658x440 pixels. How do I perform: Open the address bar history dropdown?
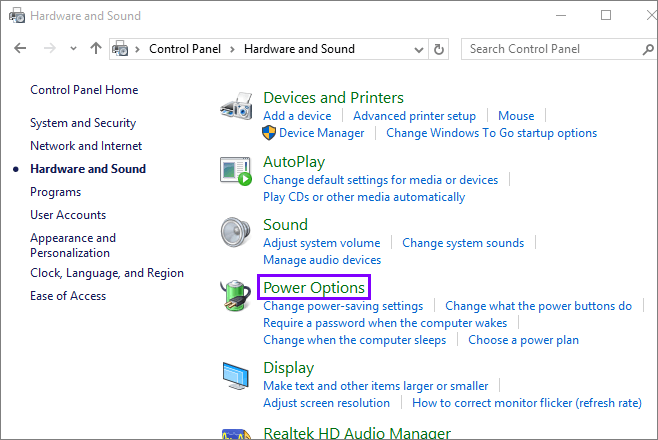pos(420,48)
